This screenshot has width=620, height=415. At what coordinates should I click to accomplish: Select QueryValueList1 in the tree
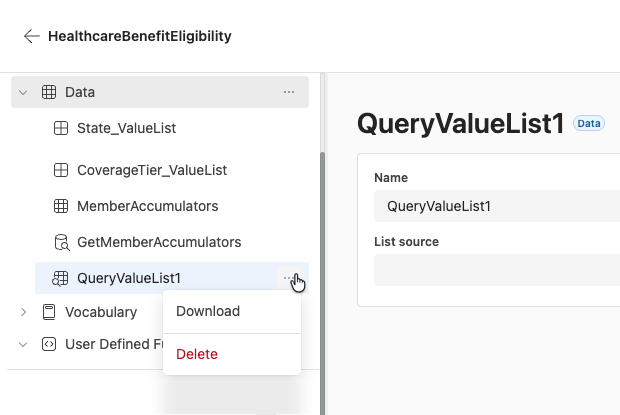[129, 278]
